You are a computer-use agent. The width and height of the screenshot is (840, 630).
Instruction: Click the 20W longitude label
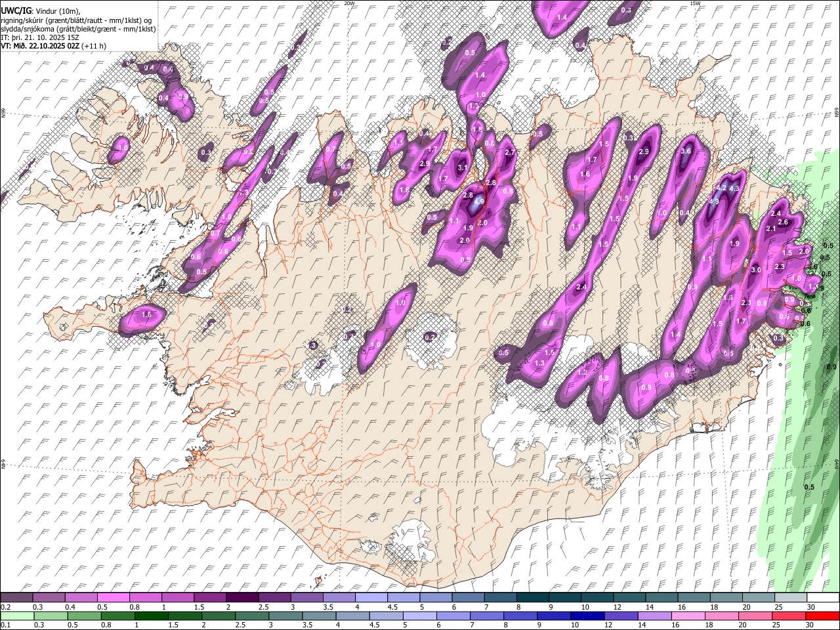pyautogui.click(x=350, y=3)
